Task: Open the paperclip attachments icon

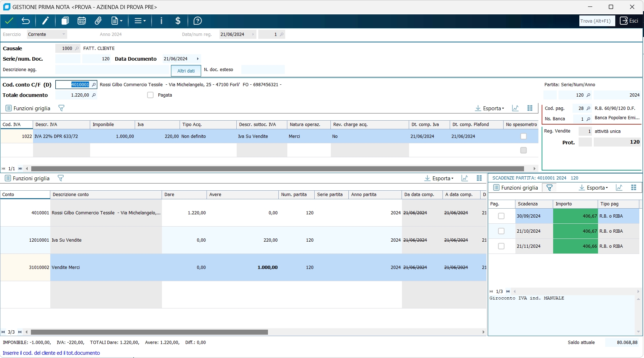Action: click(x=98, y=21)
